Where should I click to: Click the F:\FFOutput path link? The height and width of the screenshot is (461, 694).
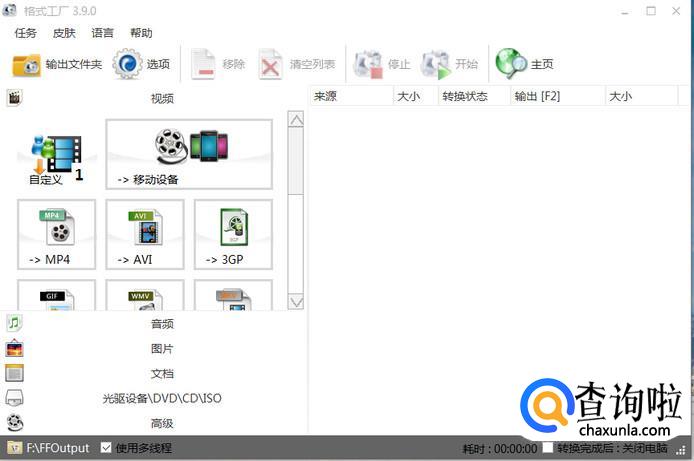click(58, 448)
